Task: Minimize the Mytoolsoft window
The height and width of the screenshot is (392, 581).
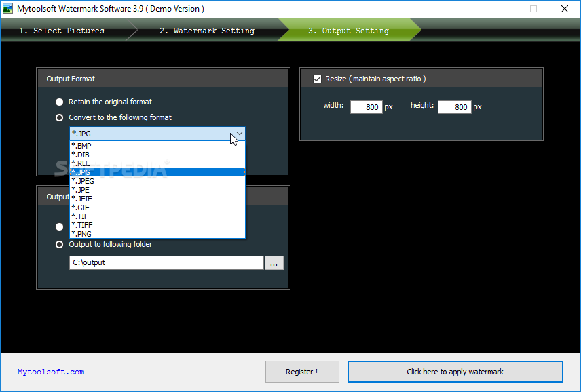Action: pyautogui.click(x=503, y=9)
